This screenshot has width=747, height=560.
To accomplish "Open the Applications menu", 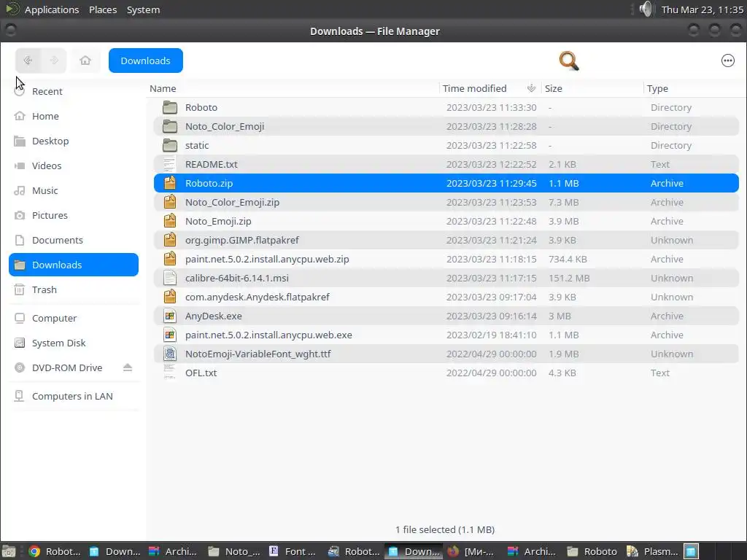I will (52, 9).
